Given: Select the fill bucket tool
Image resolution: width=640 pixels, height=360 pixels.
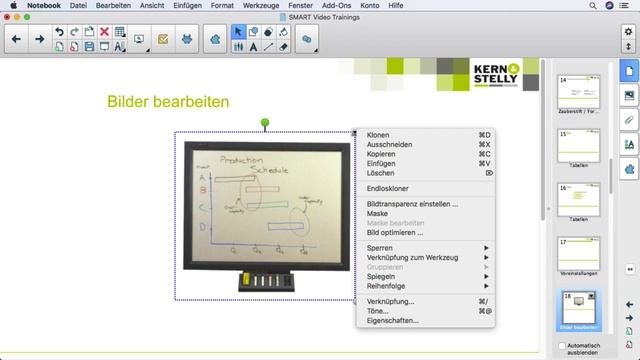Looking at the screenshot, I should [283, 32].
